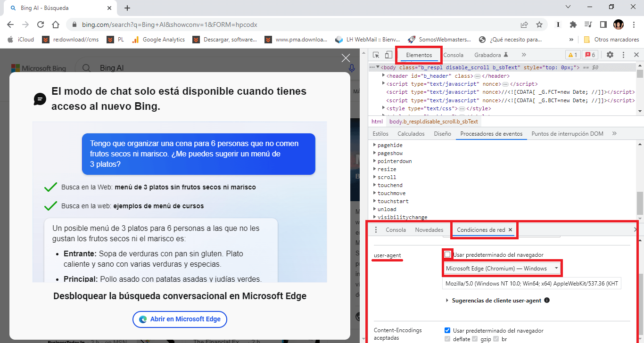This screenshot has height=343, width=644.
Task: Close the DevTools panel with X
Action: pyautogui.click(x=636, y=55)
